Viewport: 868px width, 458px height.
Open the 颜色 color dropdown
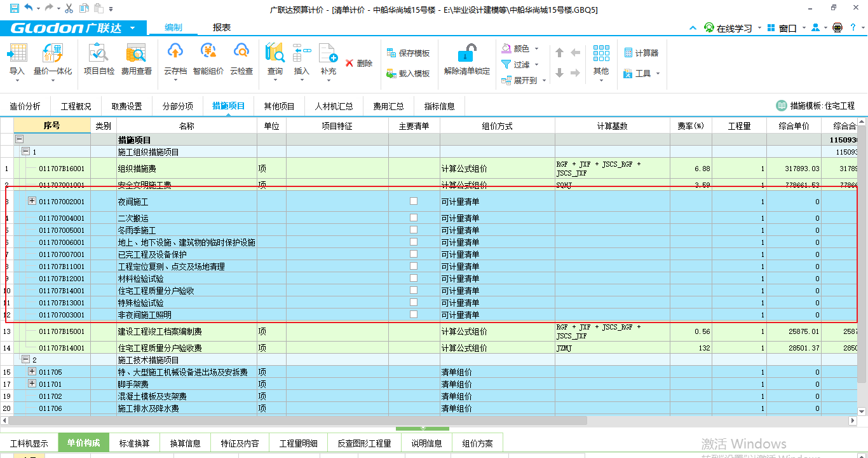coord(520,48)
